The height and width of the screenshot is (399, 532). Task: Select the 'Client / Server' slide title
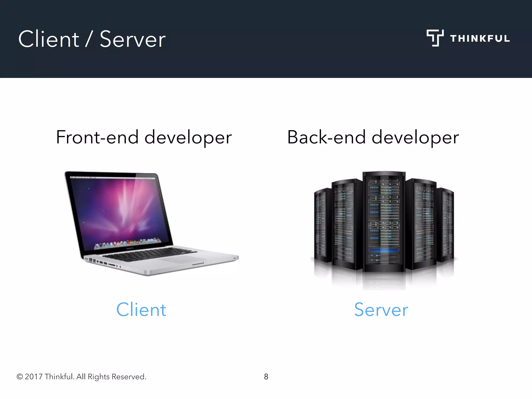pos(92,39)
